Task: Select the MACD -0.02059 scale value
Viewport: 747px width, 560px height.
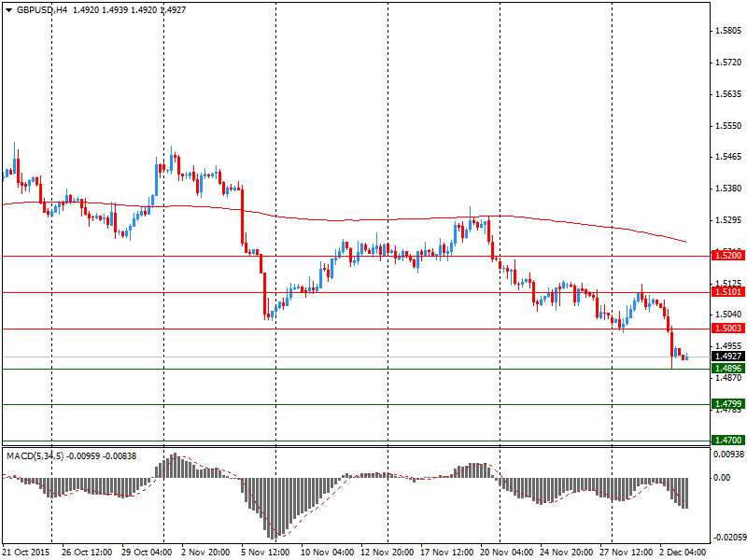Action: 728,538
